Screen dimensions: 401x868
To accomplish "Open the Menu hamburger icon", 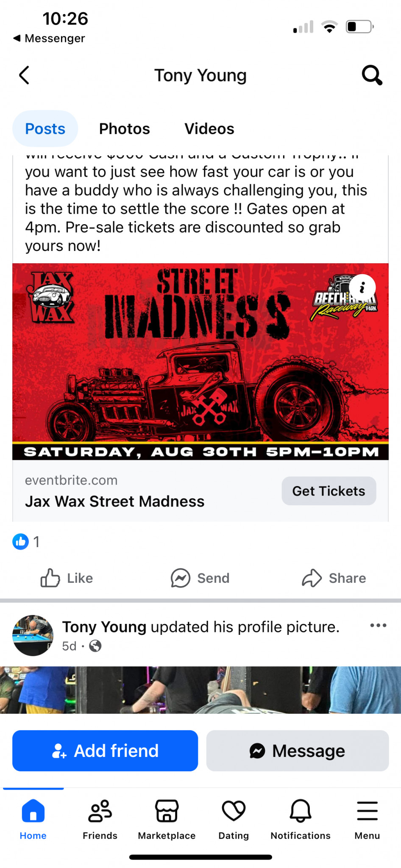I will [367, 811].
